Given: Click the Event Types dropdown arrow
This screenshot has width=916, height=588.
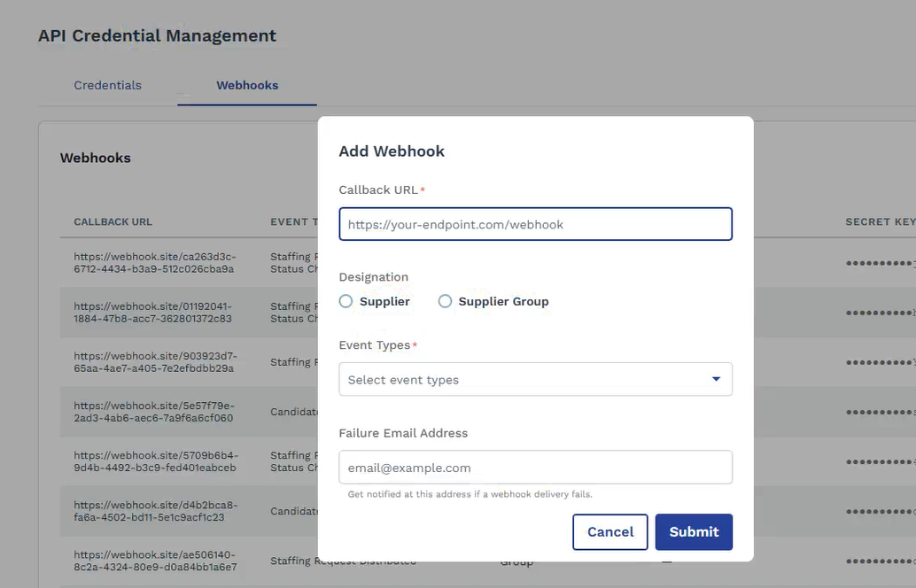Looking at the screenshot, I should coord(716,380).
